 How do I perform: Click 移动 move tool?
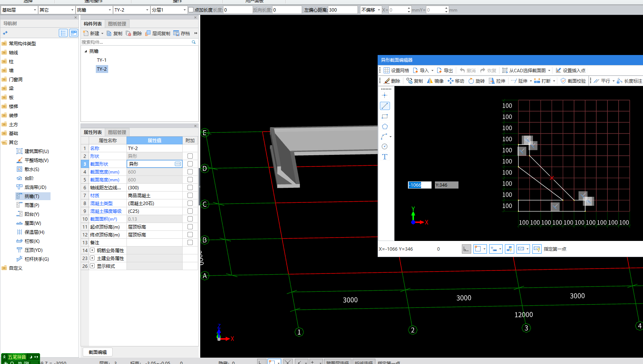(x=456, y=81)
